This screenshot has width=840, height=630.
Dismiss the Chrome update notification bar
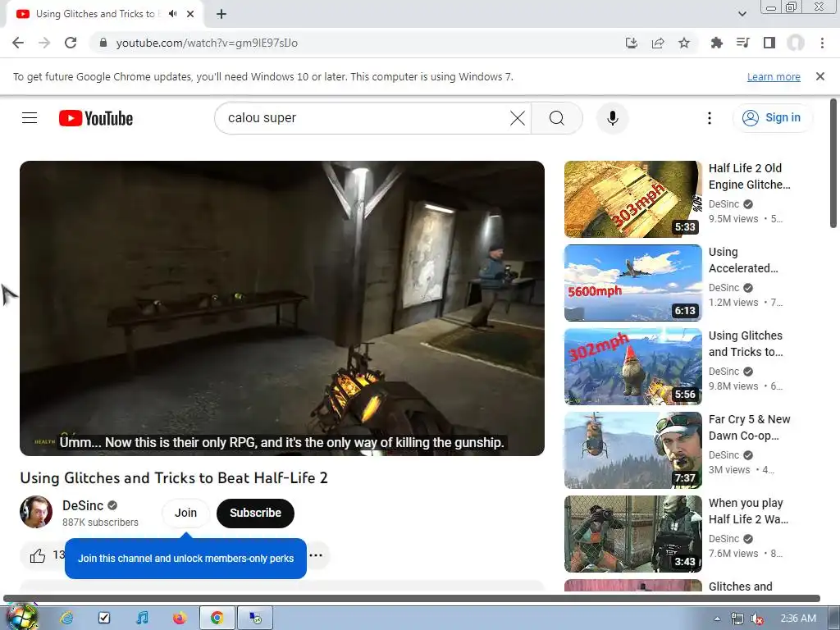click(x=820, y=76)
